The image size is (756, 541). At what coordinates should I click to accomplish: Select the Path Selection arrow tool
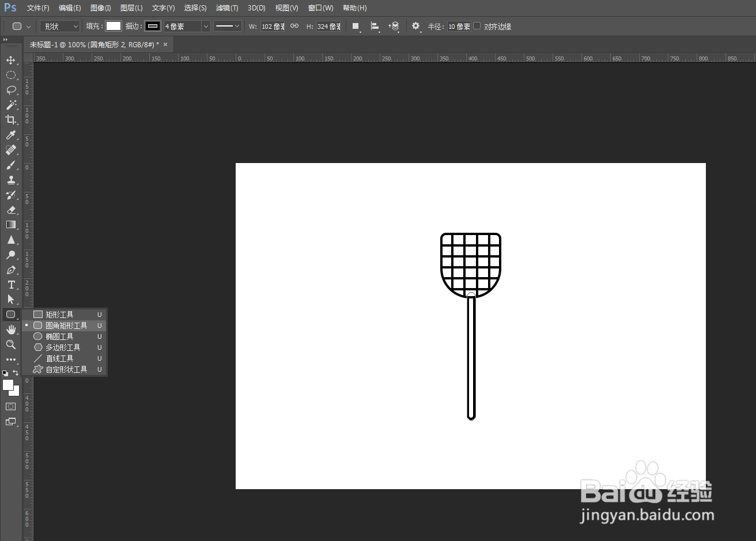tap(11, 300)
